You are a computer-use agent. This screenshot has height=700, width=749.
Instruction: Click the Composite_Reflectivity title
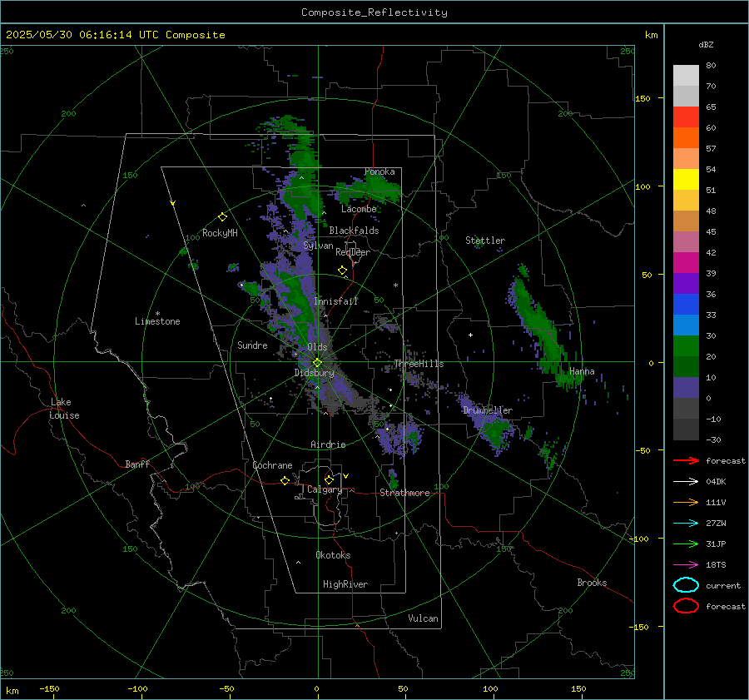point(374,12)
